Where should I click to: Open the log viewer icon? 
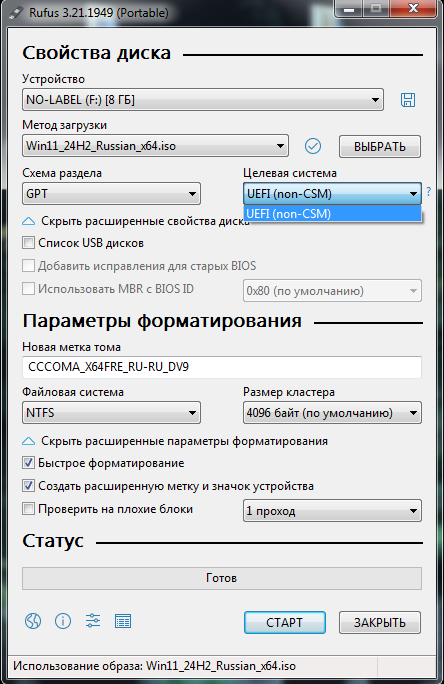click(x=123, y=621)
